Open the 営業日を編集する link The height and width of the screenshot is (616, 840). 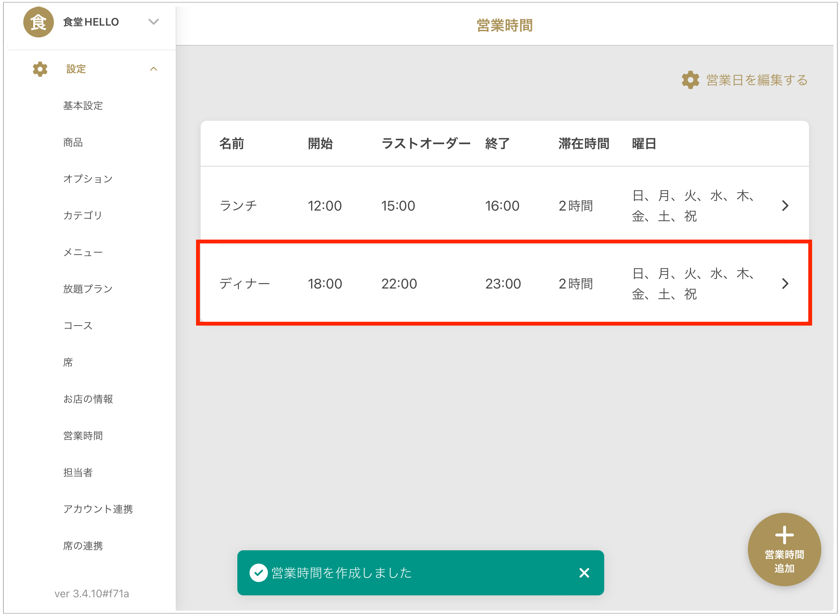point(756,80)
